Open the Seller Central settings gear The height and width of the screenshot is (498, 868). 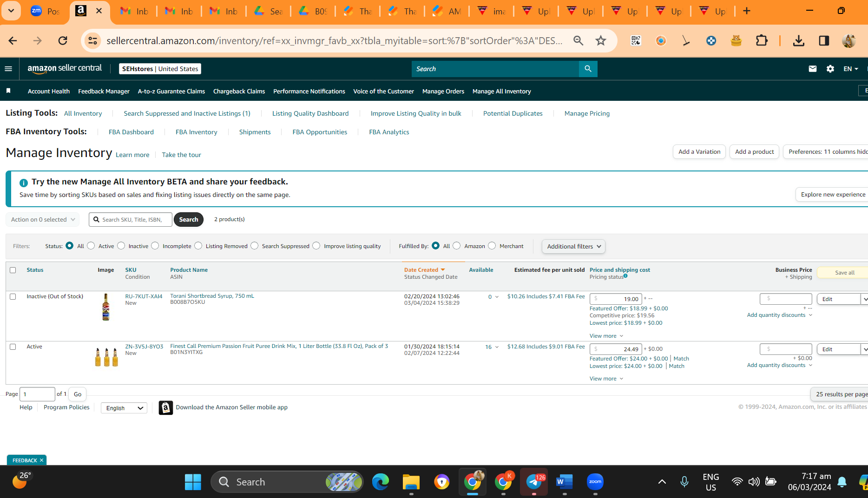point(830,69)
